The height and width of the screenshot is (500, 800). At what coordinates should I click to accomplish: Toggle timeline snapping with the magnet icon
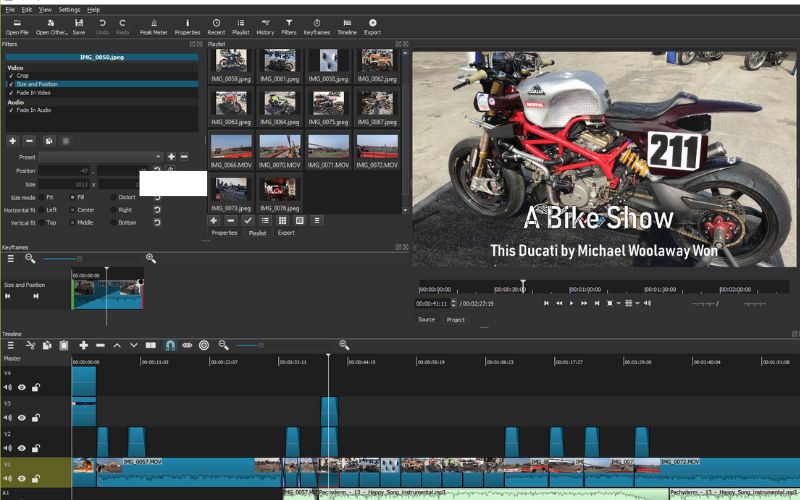point(170,345)
